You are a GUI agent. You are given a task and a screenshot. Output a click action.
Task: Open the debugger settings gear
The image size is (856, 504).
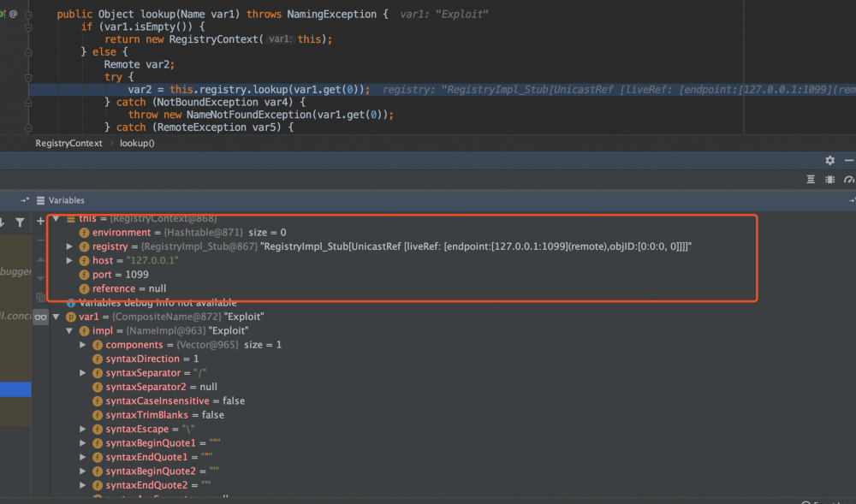tap(829, 160)
